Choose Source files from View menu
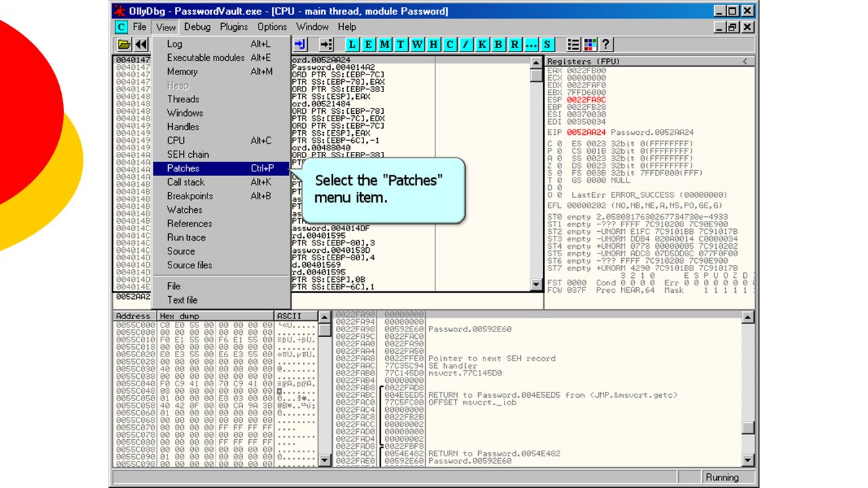 click(221, 265)
